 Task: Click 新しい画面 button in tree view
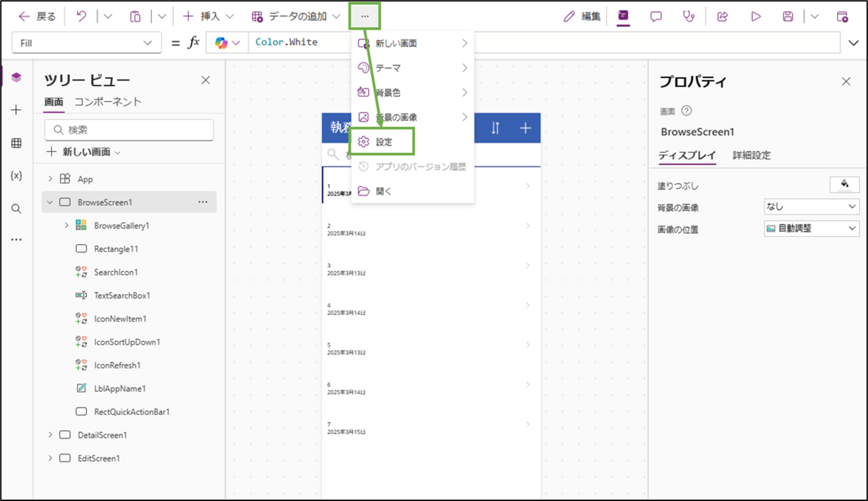pos(83,152)
